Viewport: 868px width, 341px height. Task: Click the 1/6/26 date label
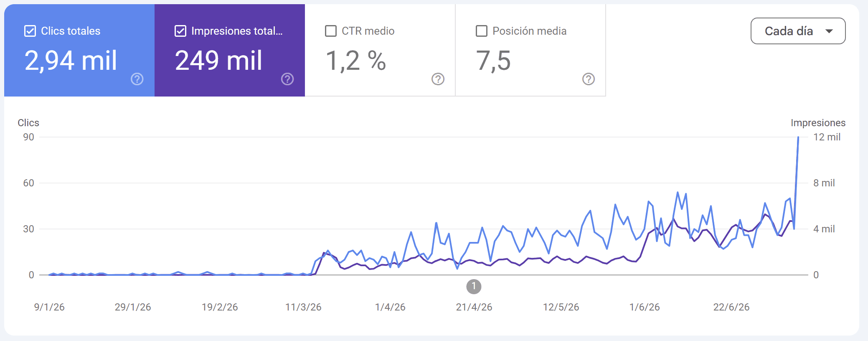point(645,307)
